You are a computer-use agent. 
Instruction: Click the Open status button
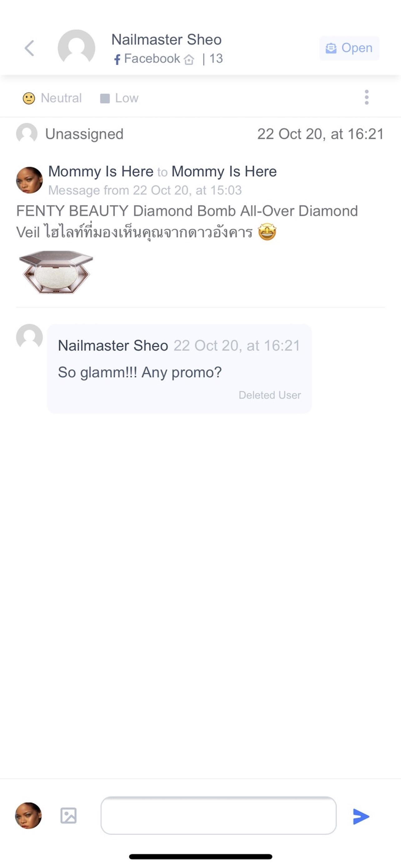(x=349, y=48)
